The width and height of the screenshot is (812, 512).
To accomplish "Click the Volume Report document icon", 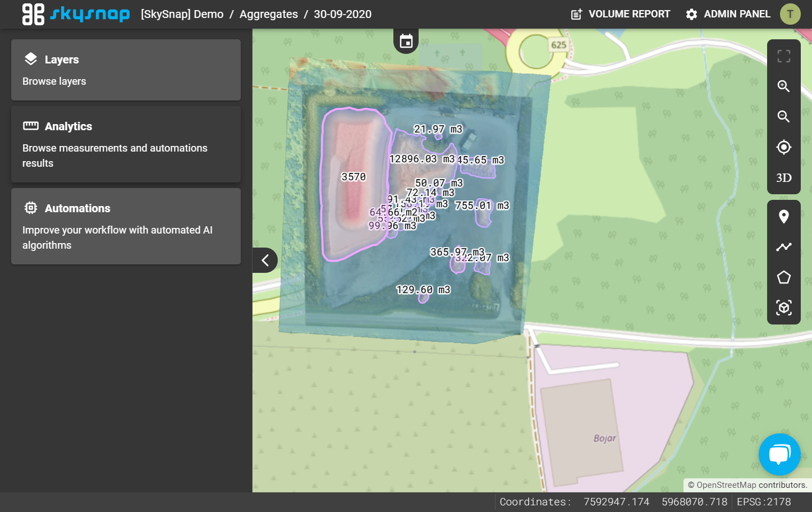I will (x=576, y=14).
